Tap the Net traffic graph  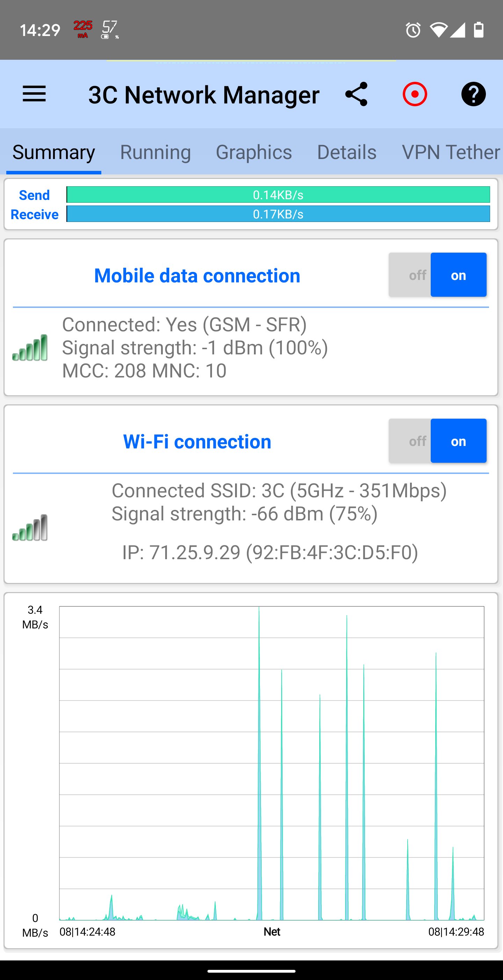pyautogui.click(x=271, y=763)
